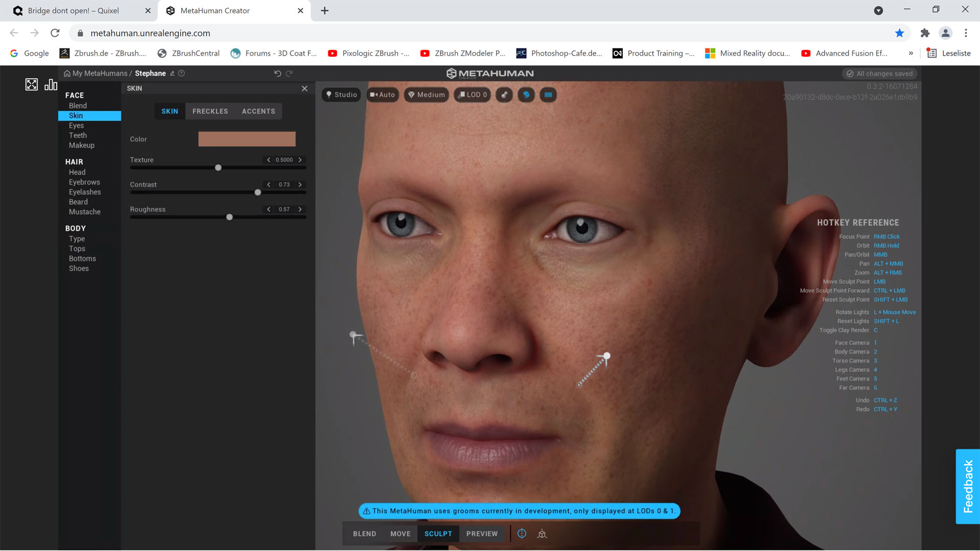Open the quality bars icon

click(51, 84)
